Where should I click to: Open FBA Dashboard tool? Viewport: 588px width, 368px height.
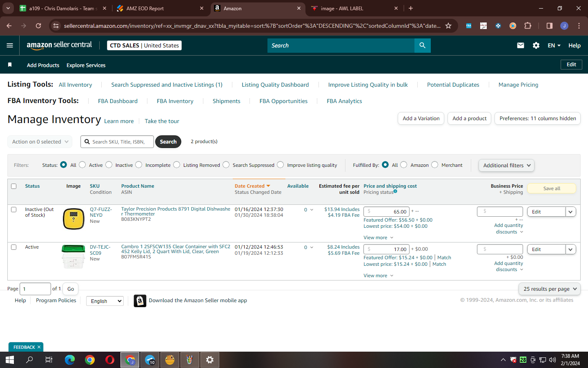point(118,101)
